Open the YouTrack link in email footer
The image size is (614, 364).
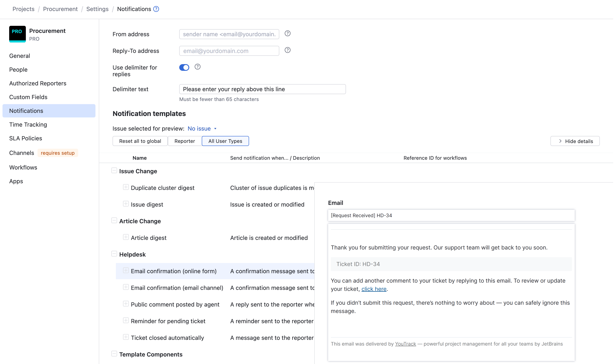point(406,344)
